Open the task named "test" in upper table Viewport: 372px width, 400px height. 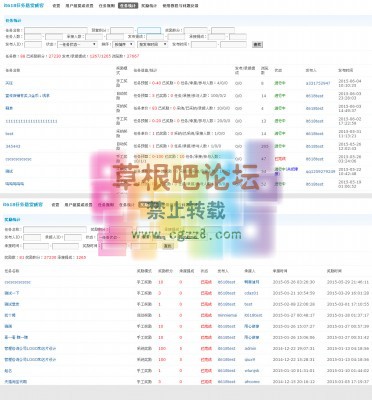coord(9,134)
